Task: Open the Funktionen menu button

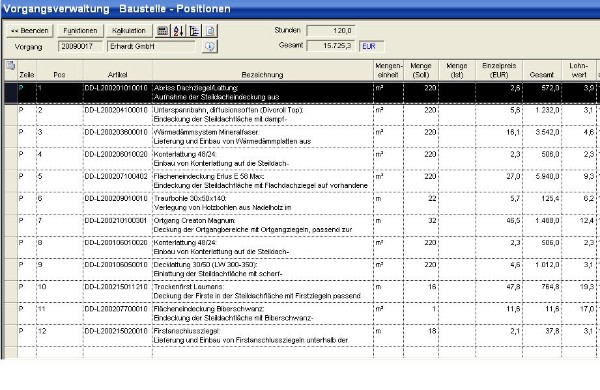Action: (x=80, y=31)
